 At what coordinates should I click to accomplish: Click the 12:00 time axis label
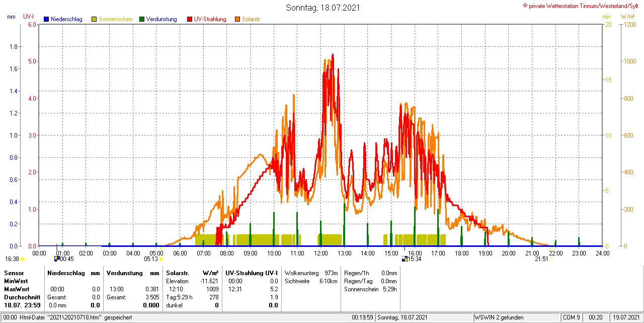pyautogui.click(x=320, y=253)
